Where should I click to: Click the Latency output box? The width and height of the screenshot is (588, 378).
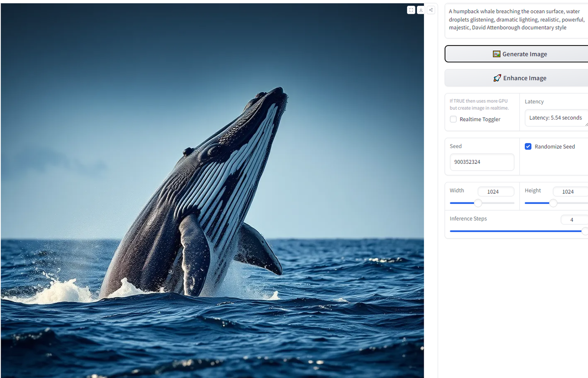tap(556, 118)
